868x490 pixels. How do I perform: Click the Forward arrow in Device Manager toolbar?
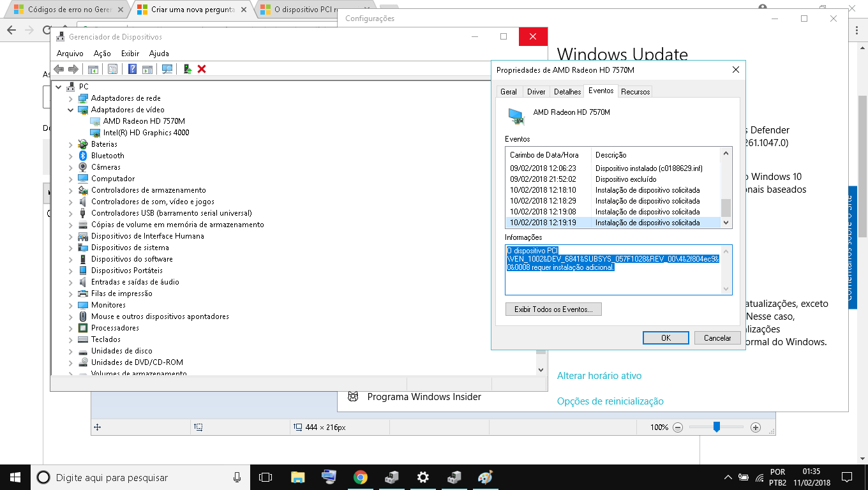pyautogui.click(x=73, y=69)
